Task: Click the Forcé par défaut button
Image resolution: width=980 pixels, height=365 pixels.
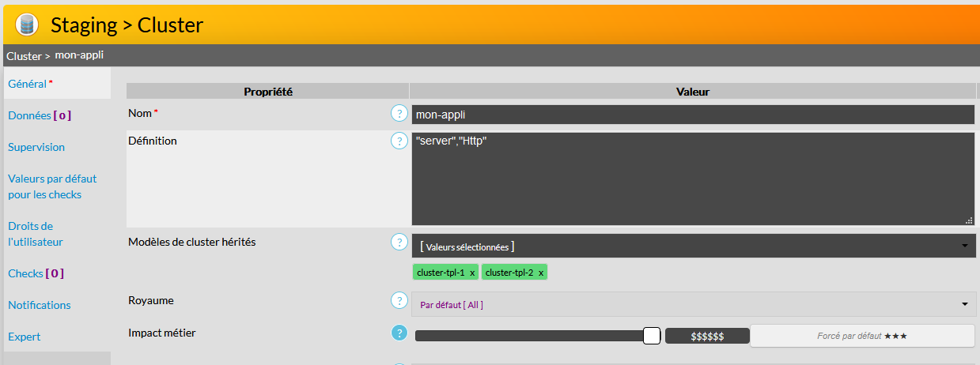Action: coord(861,336)
